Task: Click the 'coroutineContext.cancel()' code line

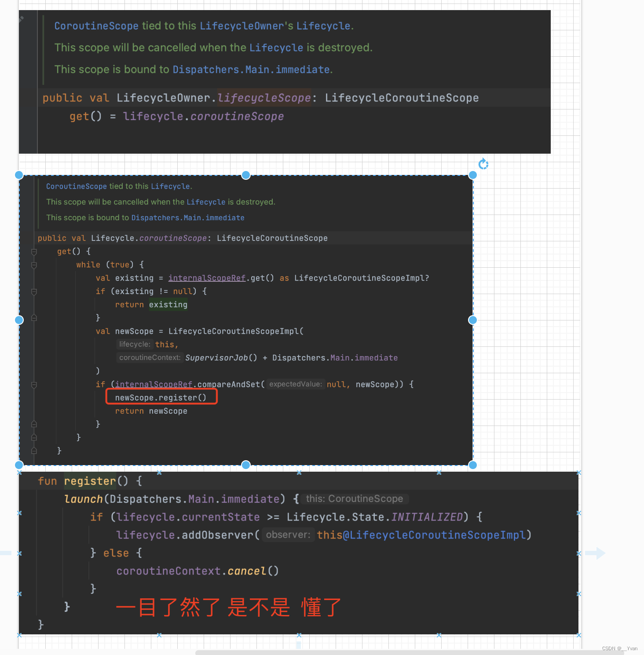Action: [198, 571]
